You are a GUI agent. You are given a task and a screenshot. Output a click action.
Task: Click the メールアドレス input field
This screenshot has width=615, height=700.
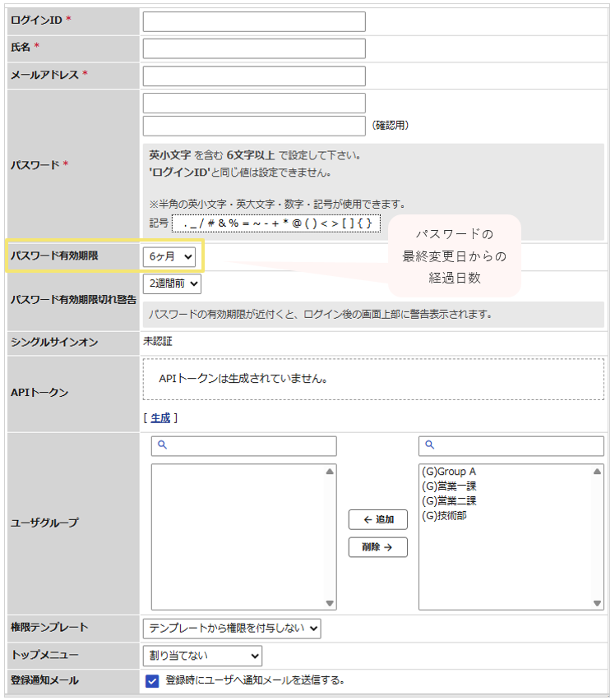[254, 76]
